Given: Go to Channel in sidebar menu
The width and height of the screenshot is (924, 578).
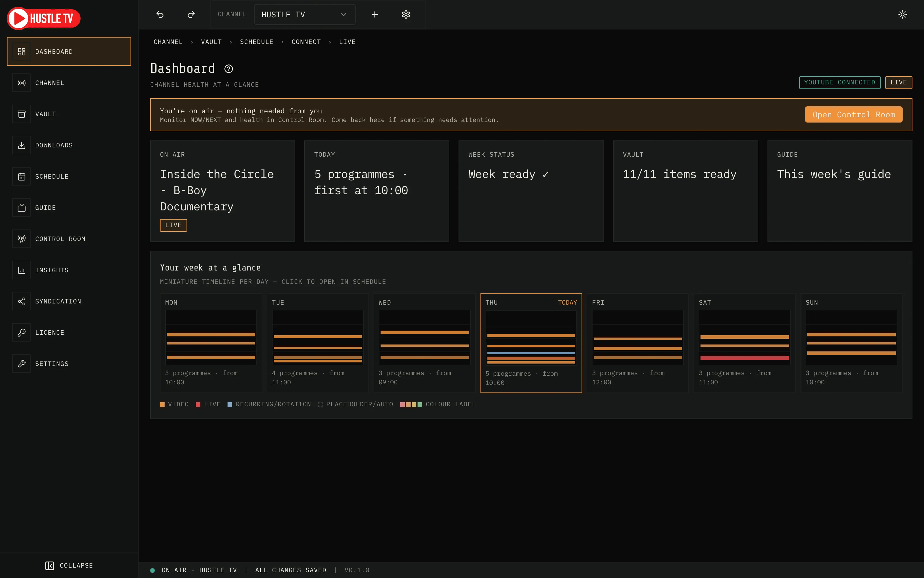Looking at the screenshot, I should tap(69, 83).
